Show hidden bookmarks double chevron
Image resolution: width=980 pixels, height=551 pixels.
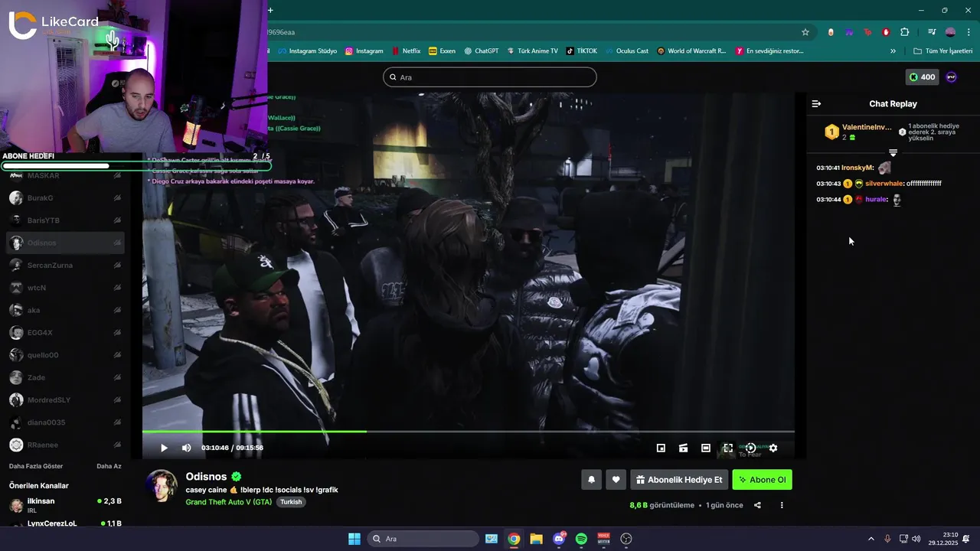coord(893,51)
